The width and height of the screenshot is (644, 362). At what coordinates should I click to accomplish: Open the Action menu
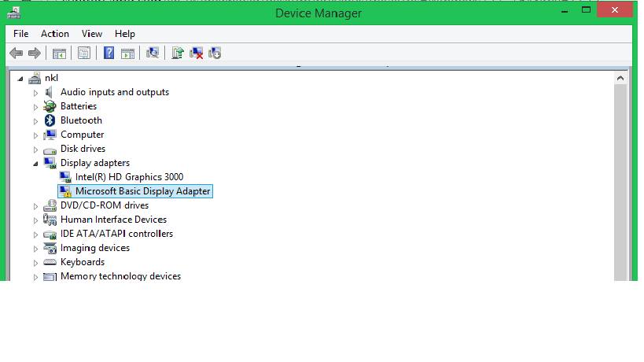point(55,34)
